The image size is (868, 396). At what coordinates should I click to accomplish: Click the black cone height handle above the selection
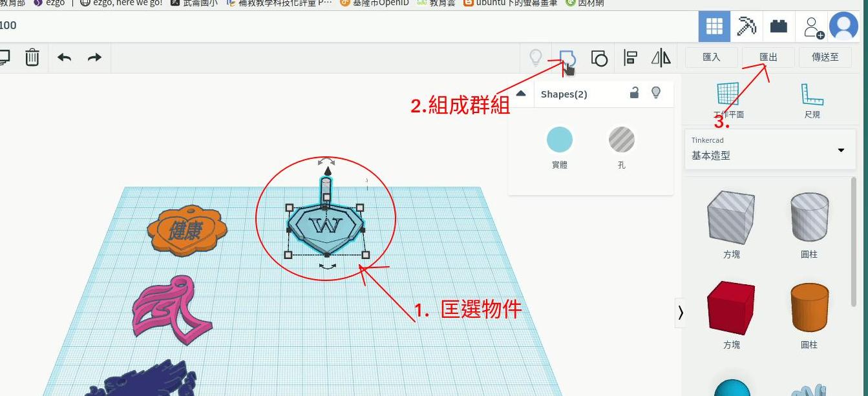coord(328,171)
